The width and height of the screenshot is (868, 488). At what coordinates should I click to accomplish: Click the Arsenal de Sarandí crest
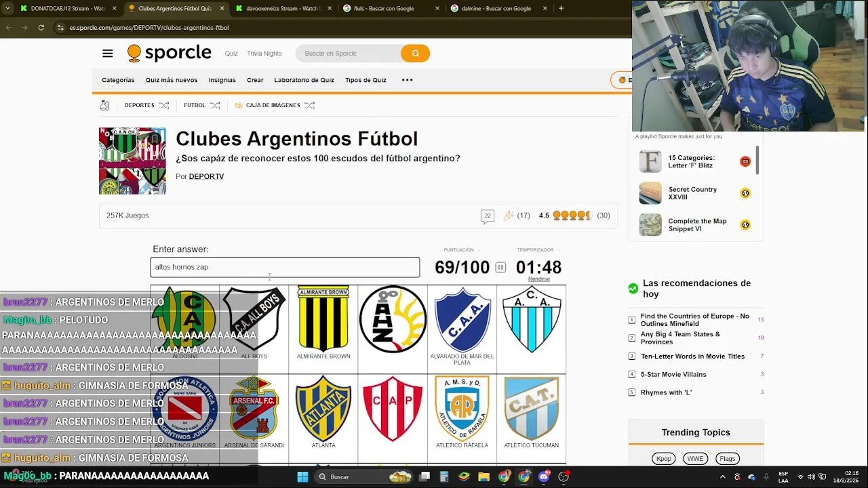tap(254, 409)
